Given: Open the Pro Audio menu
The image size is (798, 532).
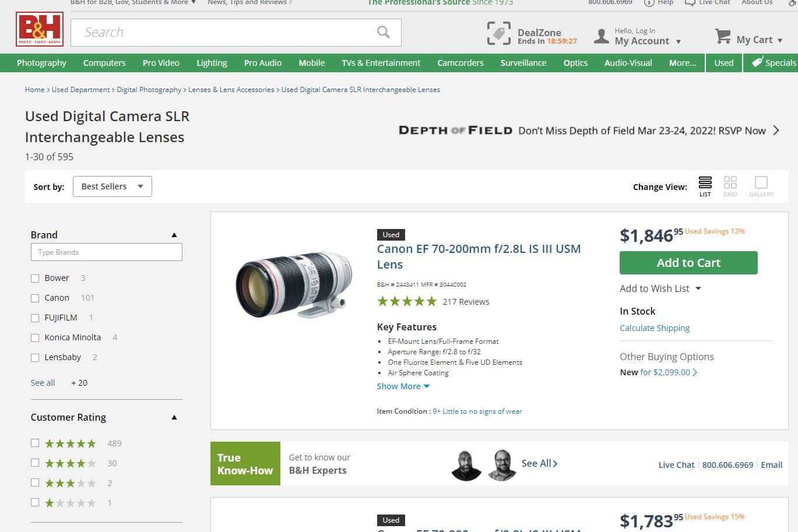Looking at the screenshot, I should pos(263,63).
